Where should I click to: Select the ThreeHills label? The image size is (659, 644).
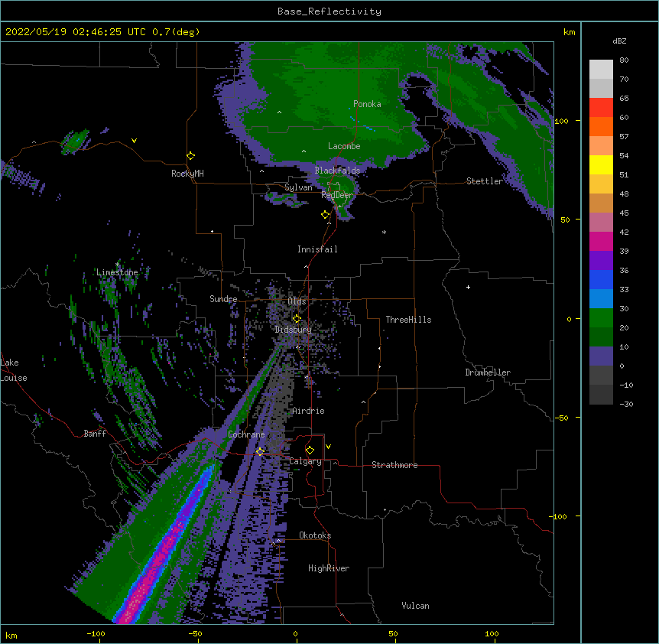click(408, 320)
